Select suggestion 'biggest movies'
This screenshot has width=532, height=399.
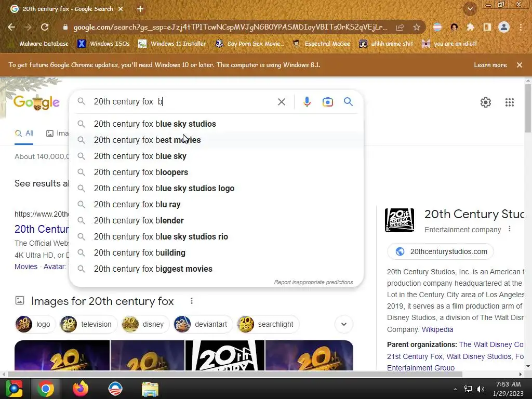pos(216,269)
